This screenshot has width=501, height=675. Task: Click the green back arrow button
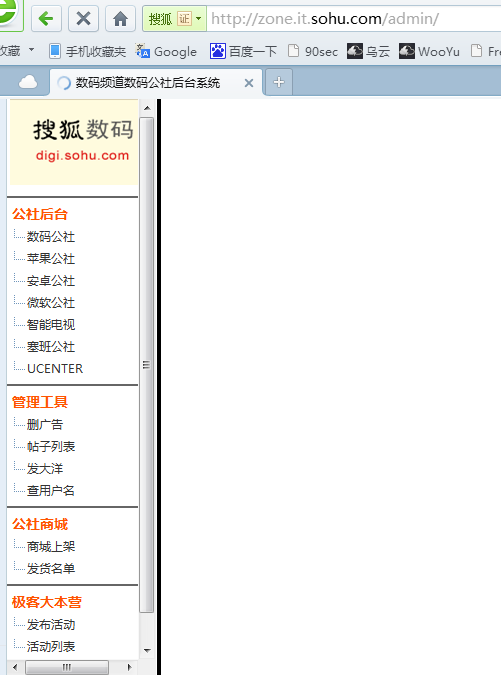pos(46,19)
